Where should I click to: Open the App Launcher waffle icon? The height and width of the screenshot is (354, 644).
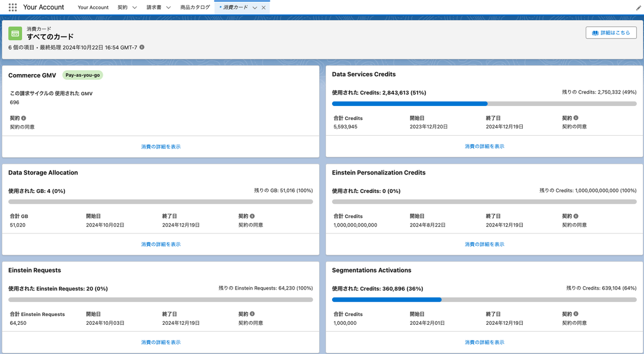12,7
